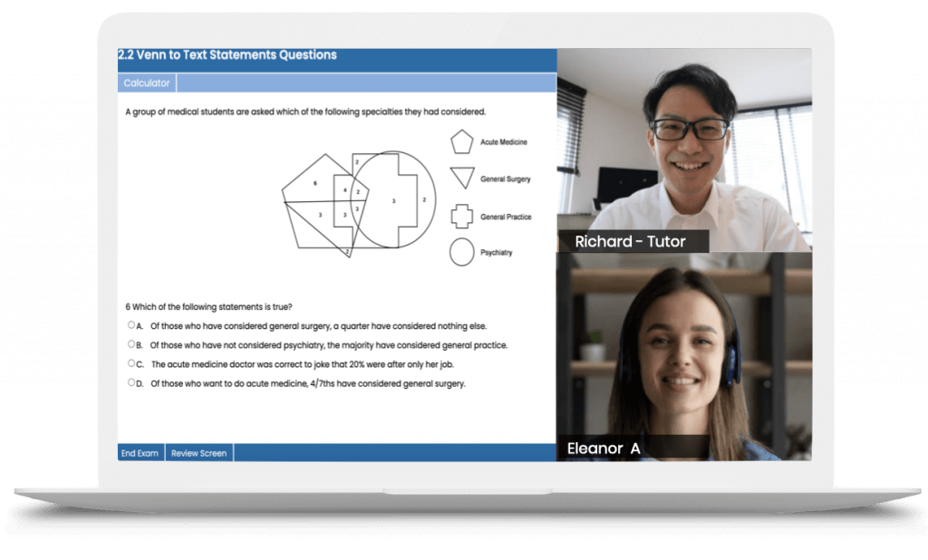Viewport: 928px width, 560px height.
Task: Click the 'General Surgery' legend label
Action: (506, 179)
